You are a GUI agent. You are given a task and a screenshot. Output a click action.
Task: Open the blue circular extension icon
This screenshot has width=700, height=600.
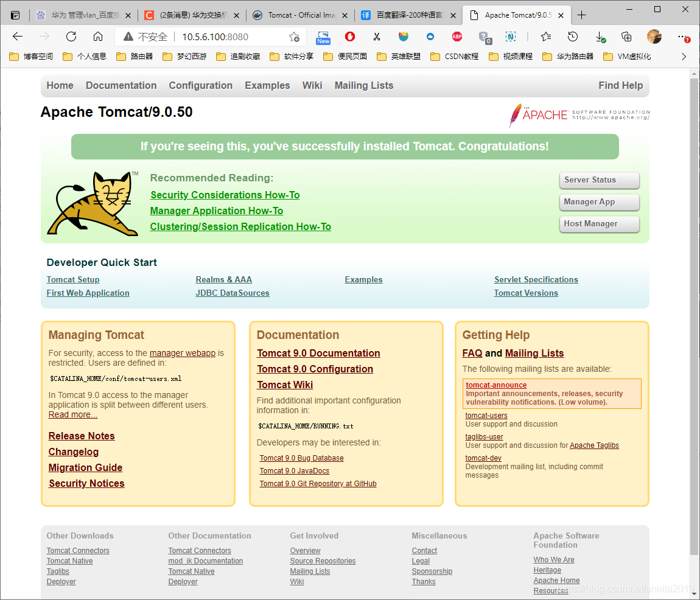(x=430, y=37)
